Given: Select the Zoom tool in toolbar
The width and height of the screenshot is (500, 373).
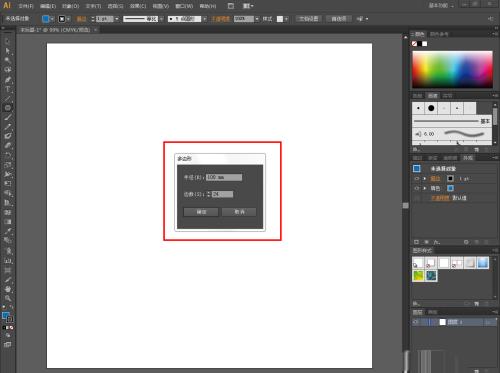Looking at the screenshot, I should pyautogui.click(x=8, y=298).
